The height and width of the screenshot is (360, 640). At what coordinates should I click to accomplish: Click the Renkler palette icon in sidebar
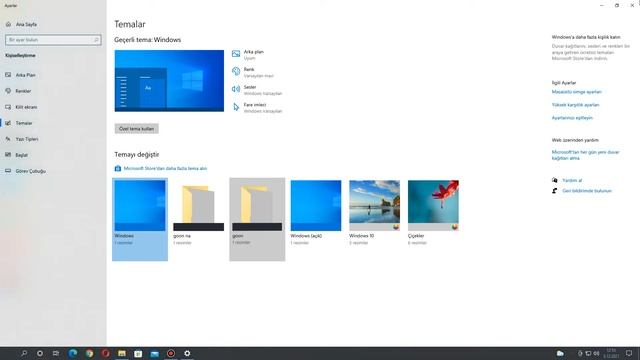(8, 91)
